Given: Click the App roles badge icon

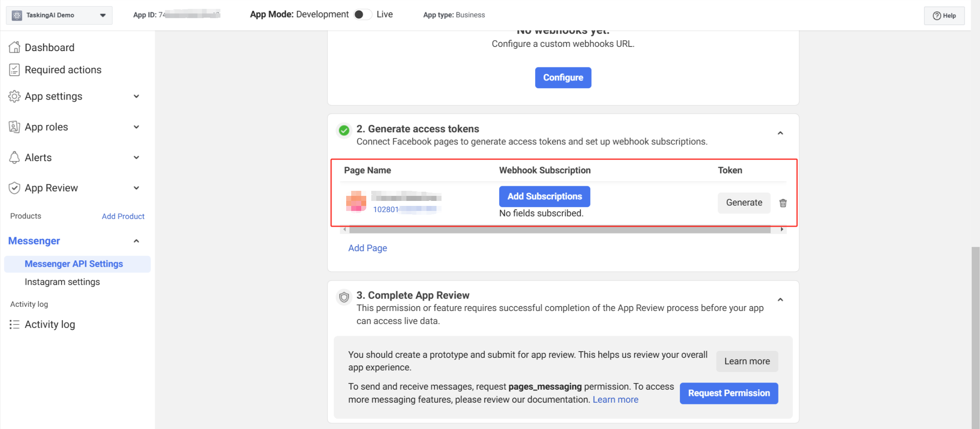Looking at the screenshot, I should [x=14, y=127].
